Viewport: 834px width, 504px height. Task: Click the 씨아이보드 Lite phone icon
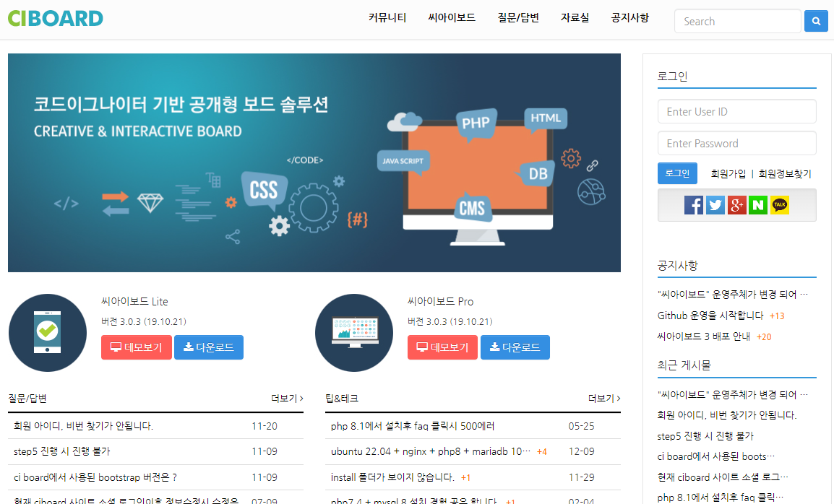(x=48, y=333)
